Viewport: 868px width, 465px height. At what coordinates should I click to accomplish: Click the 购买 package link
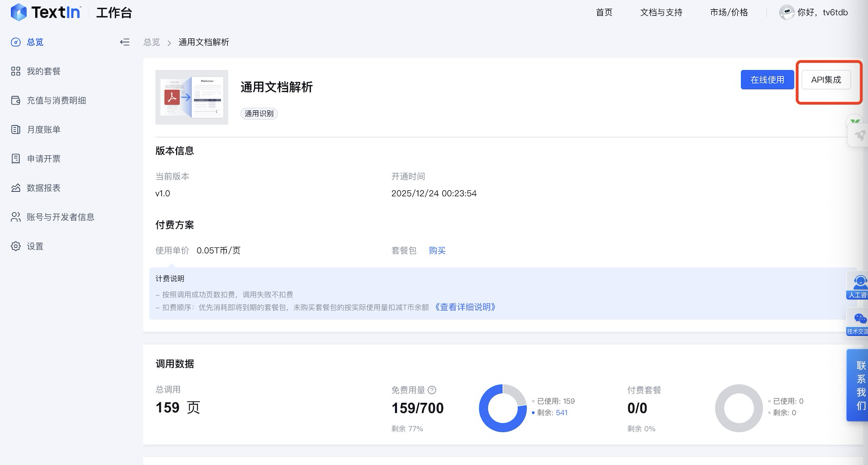click(437, 251)
